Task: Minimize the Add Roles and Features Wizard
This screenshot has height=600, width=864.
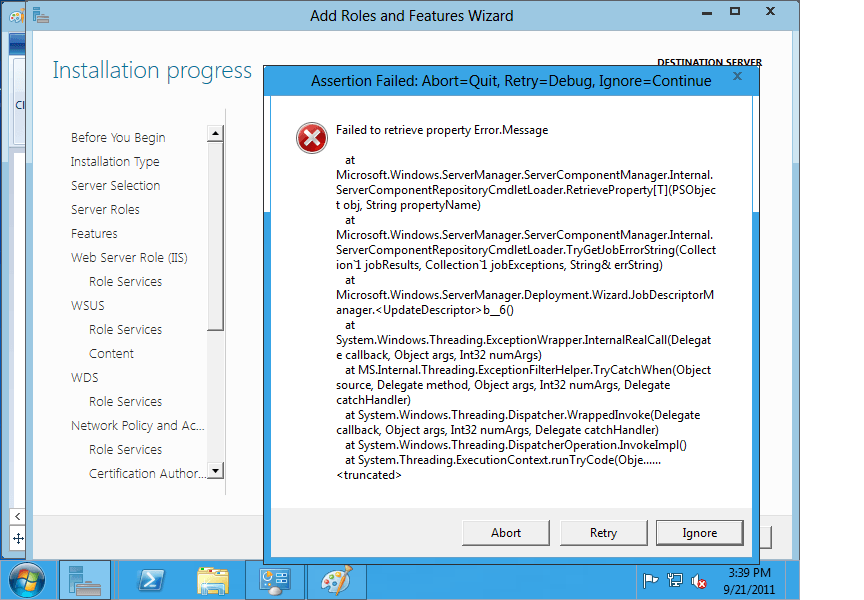Action: coord(707,12)
